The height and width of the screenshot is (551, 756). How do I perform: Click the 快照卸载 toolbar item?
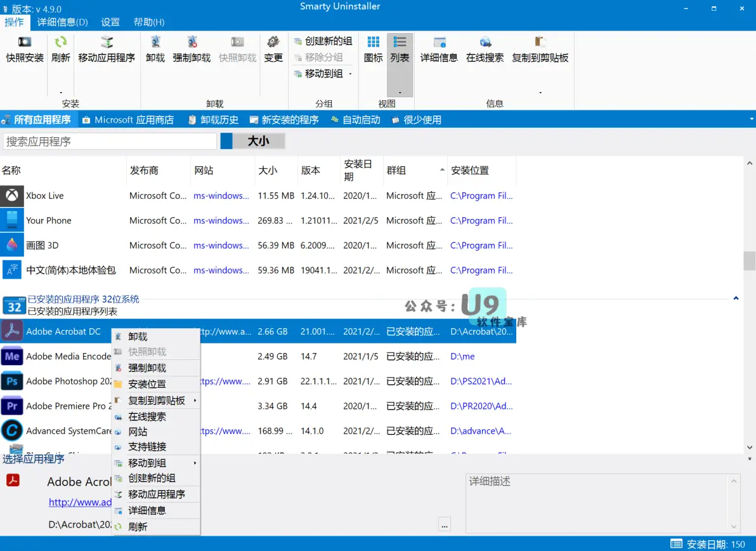coord(237,50)
